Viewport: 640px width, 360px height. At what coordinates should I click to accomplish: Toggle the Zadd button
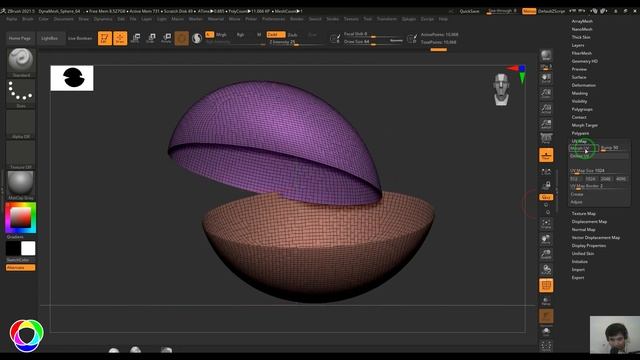[276, 35]
